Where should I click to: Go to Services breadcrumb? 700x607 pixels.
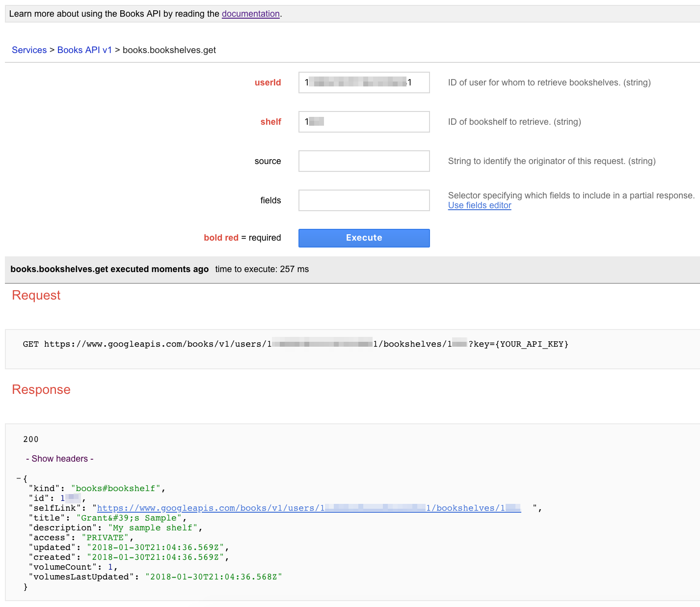(29, 50)
